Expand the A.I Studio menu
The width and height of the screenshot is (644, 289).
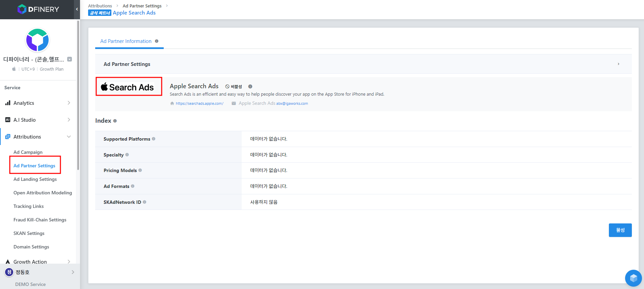(x=38, y=120)
